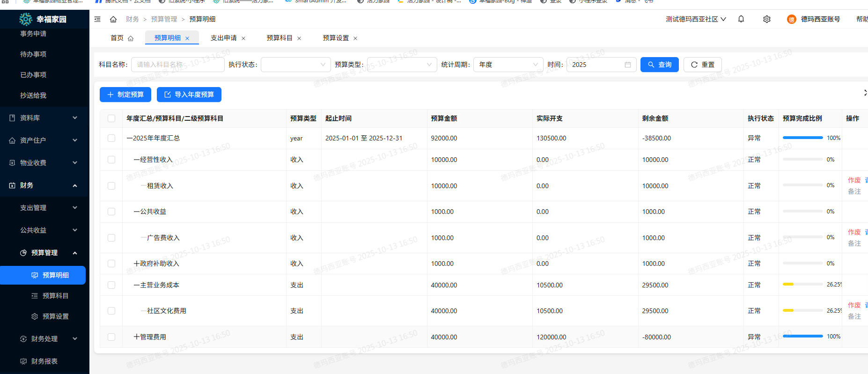Check the 管理费用 row checkbox
868x374 pixels.
pos(111,337)
